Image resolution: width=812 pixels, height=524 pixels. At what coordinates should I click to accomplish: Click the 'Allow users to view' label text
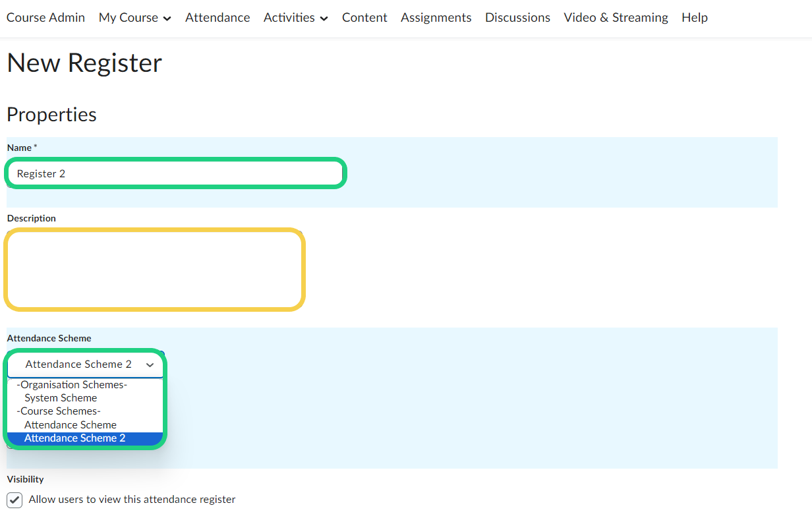132,500
